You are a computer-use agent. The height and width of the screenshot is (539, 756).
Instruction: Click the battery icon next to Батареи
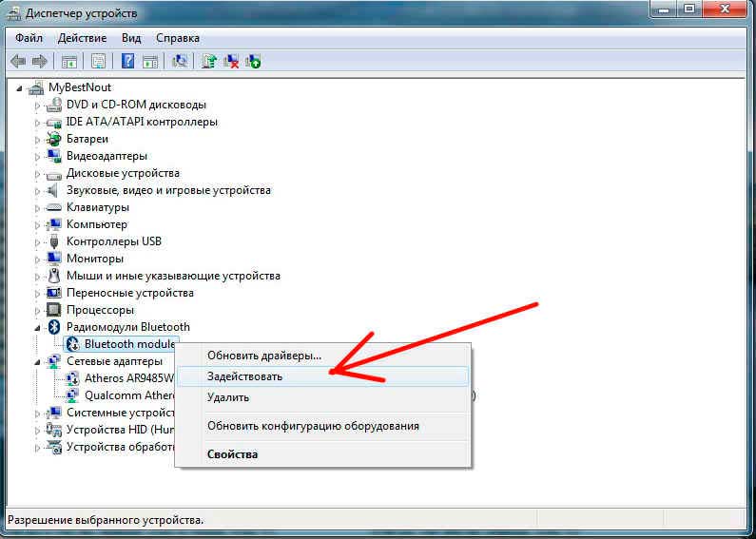pyautogui.click(x=53, y=139)
